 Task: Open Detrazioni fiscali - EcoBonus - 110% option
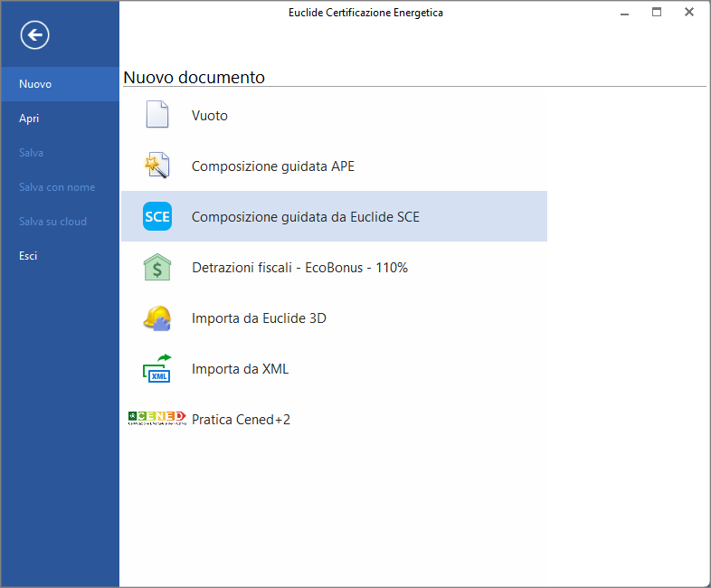pos(299,268)
